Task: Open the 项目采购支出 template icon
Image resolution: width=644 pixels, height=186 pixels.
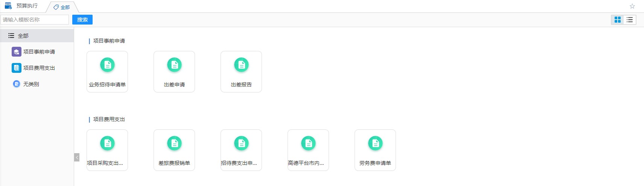Action: (107, 144)
